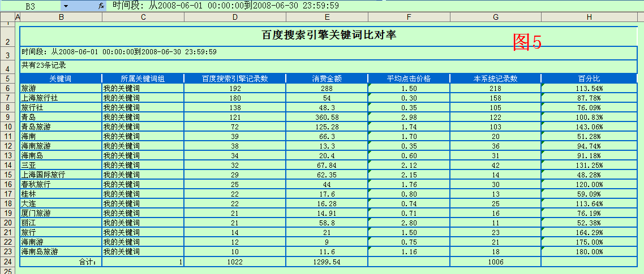This screenshot has height=274, width=644.
Task: Select the cell containing 海南岛旅游
Action: pos(61,251)
